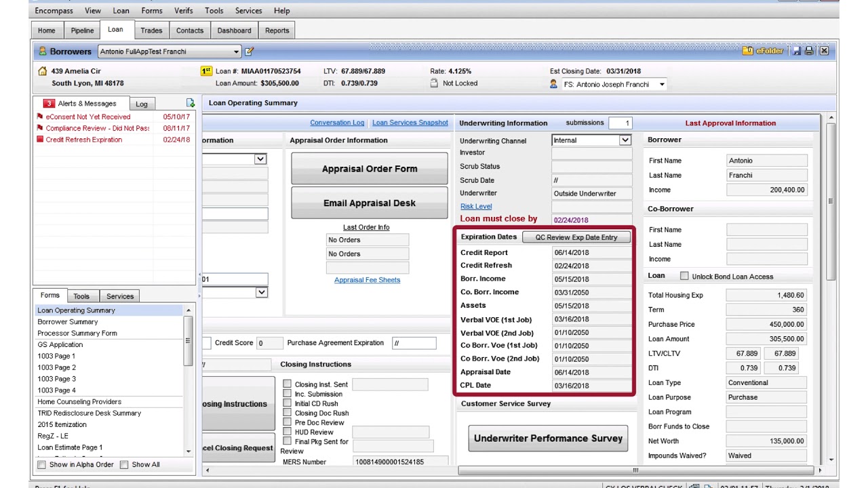Click the Appraisal Order Form button
The height and width of the screenshot is (488, 868).
370,169
